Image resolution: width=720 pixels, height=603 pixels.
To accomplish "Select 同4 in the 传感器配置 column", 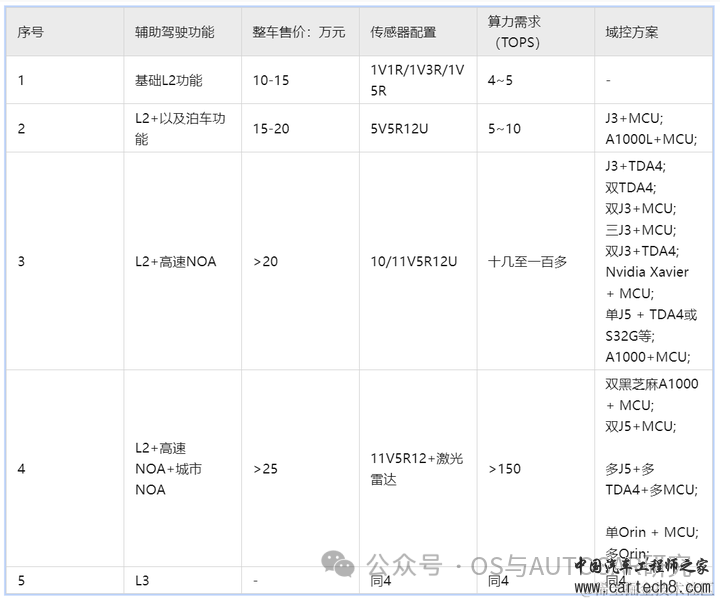I will (380, 580).
